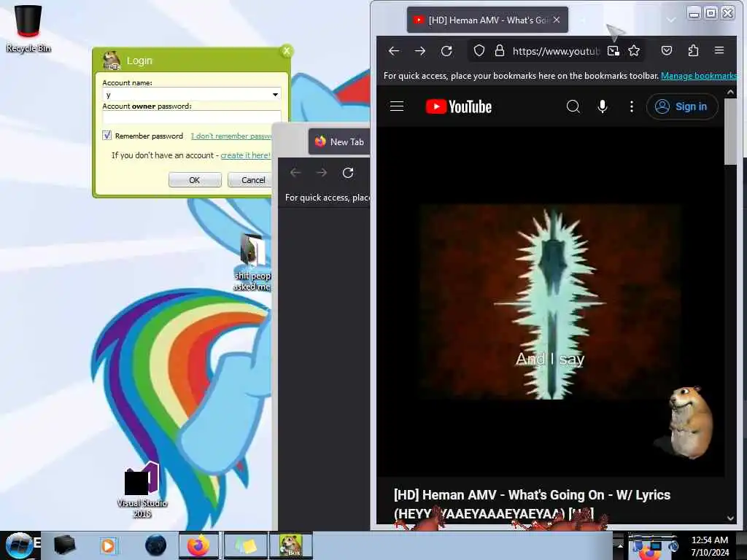
Task: Search YouTube with voice microphone
Action: click(x=602, y=106)
